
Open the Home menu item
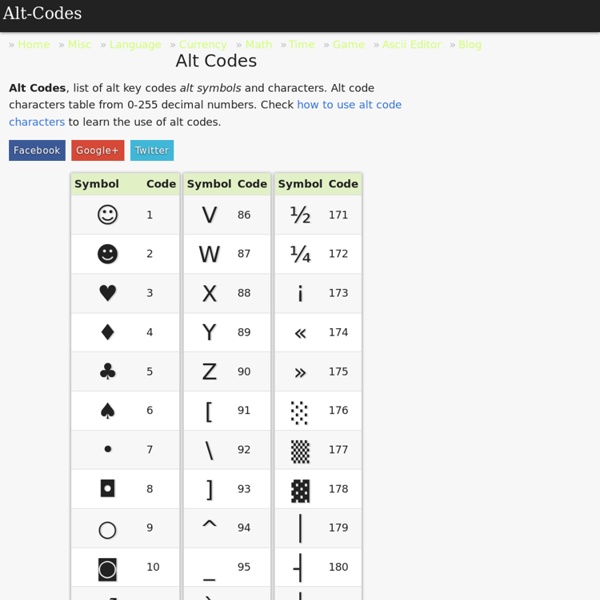33,44
